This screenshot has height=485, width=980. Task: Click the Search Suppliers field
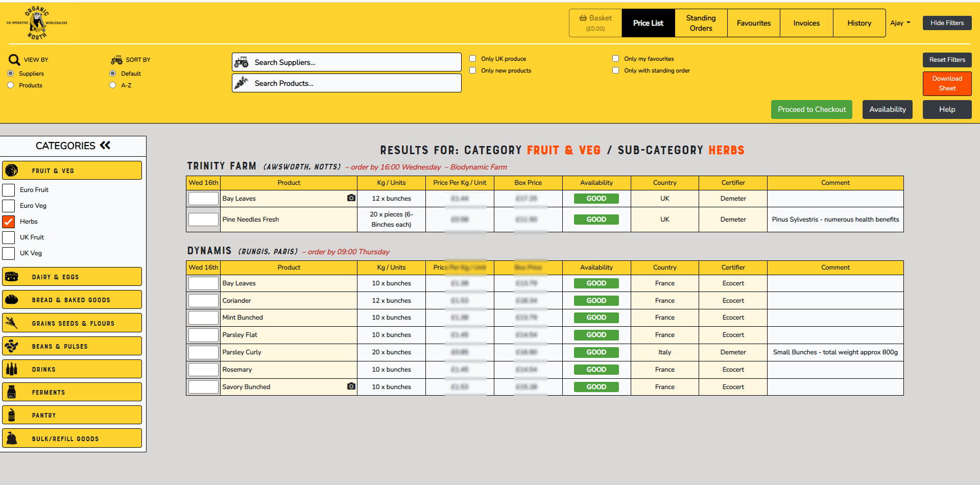[346, 62]
